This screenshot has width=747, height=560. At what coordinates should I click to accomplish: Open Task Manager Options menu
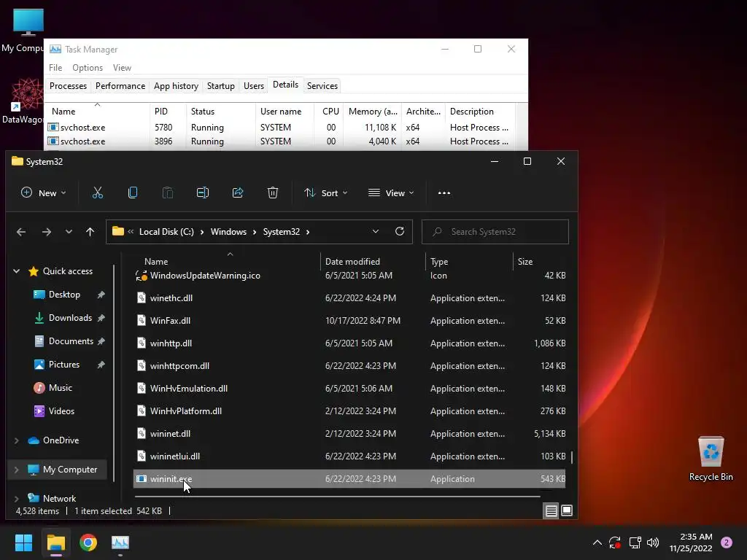click(x=88, y=68)
